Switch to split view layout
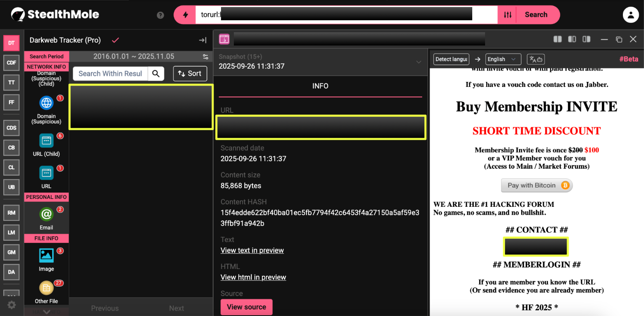 [x=557, y=39]
